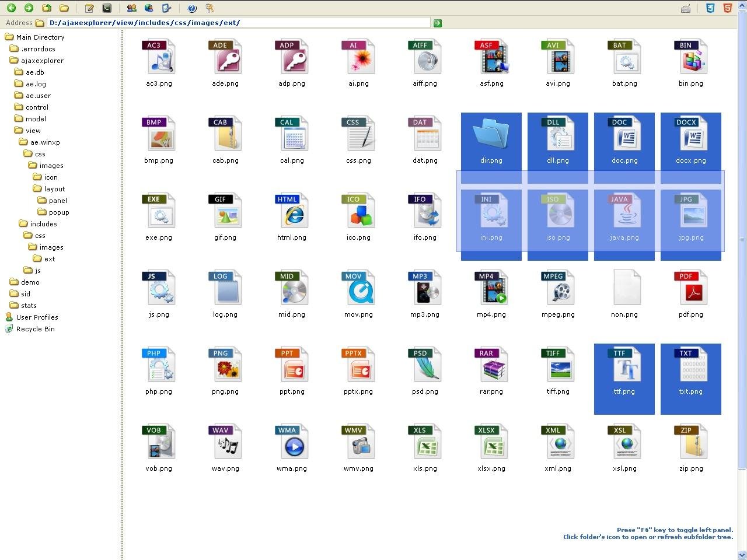Click the green Go arrow beside the address bar
Viewport: 747px width, 560px height.
point(437,23)
